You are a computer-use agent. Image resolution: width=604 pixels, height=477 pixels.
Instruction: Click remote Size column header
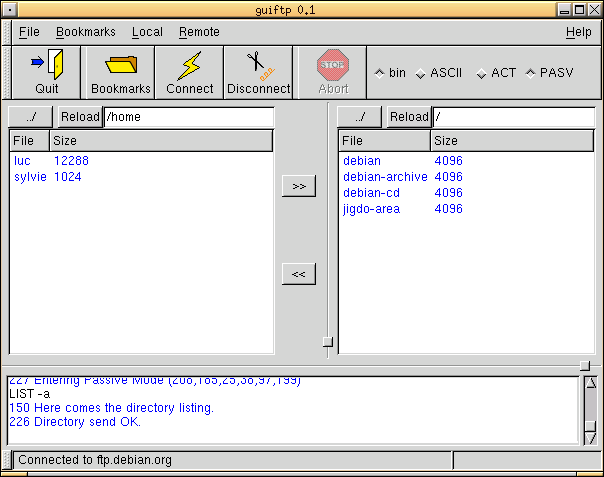(x=512, y=141)
